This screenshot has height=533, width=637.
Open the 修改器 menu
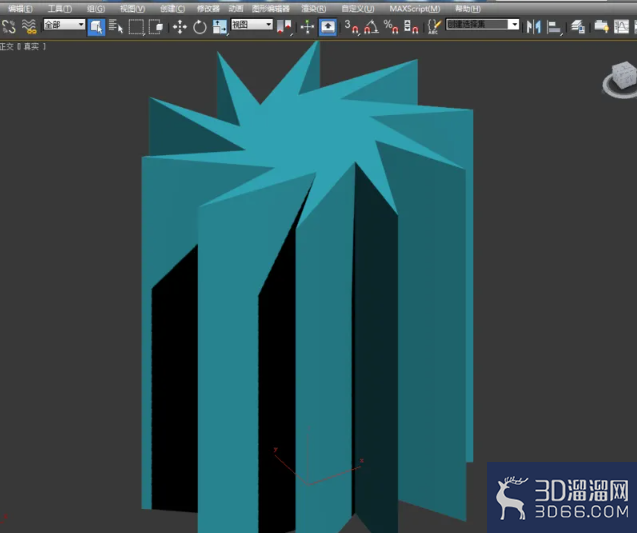pos(208,9)
